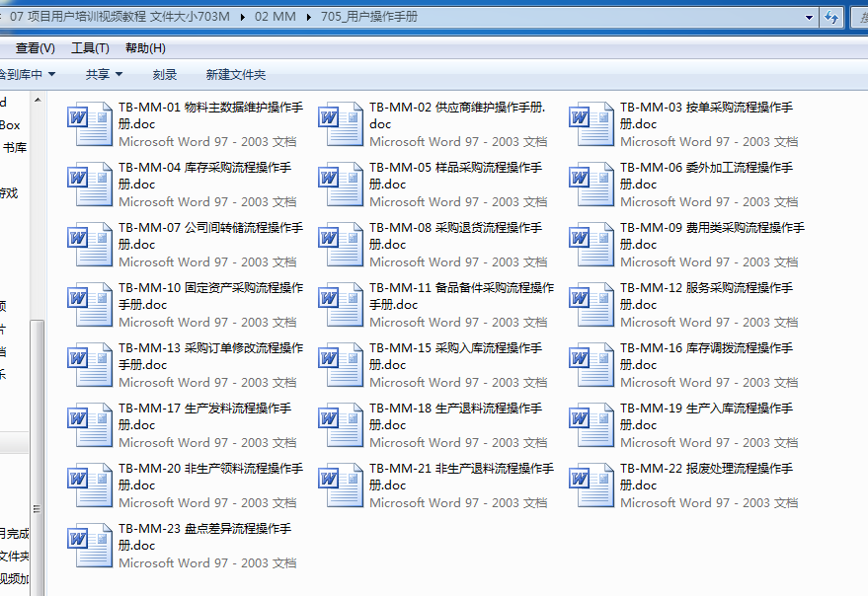The image size is (868, 596).
Task: Select the TB-MM-15 Word document icon
Action: (x=341, y=365)
